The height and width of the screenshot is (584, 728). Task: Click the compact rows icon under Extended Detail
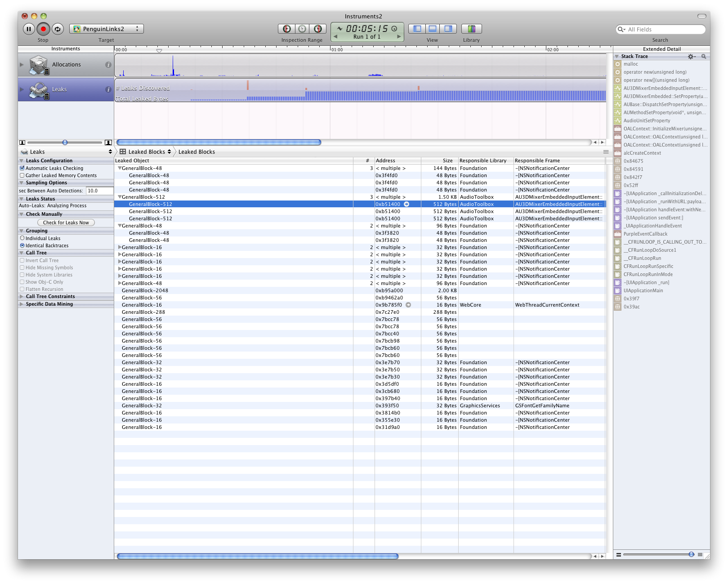[x=619, y=555]
